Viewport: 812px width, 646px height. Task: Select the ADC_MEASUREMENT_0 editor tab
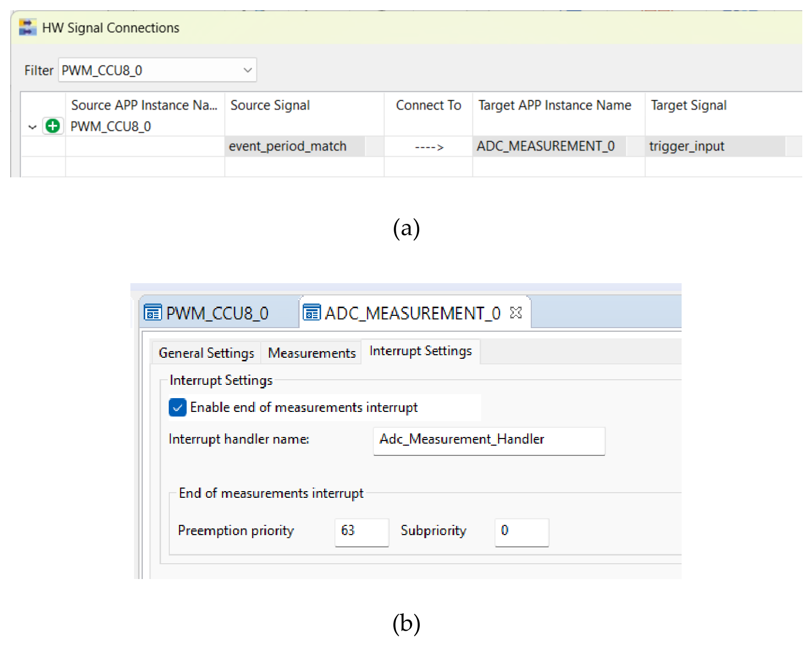pos(414,312)
